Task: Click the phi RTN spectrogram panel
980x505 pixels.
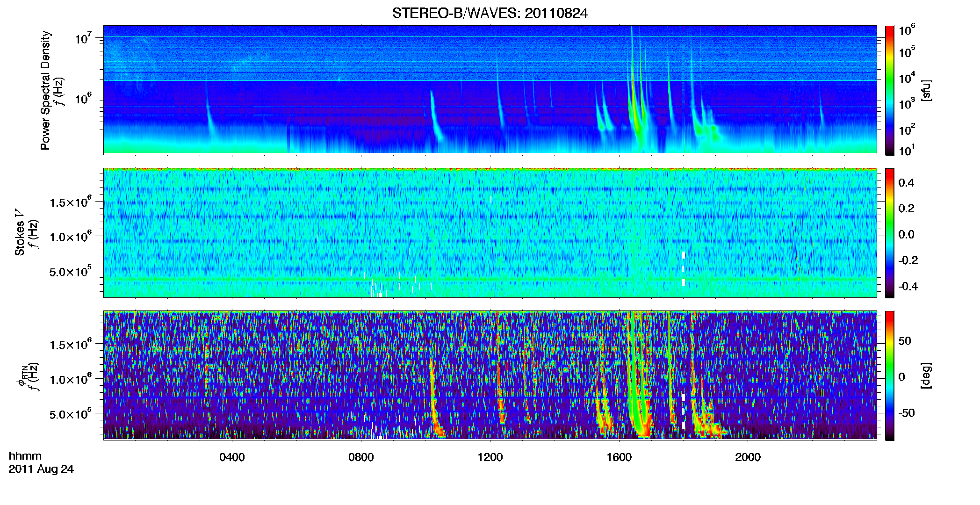Action: tap(490, 375)
